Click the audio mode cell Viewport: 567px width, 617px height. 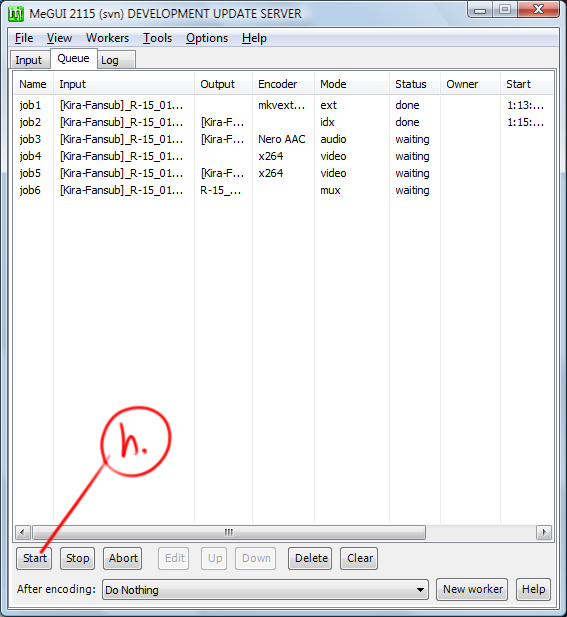pos(333,139)
